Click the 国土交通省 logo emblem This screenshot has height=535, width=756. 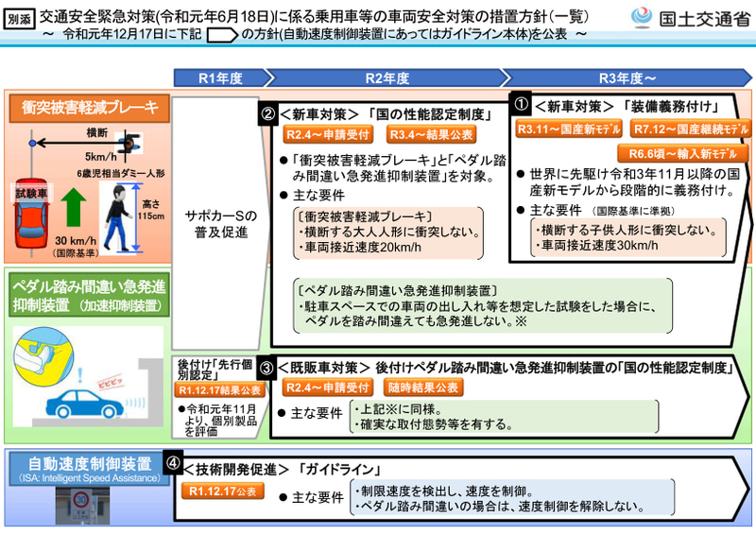coord(642,18)
